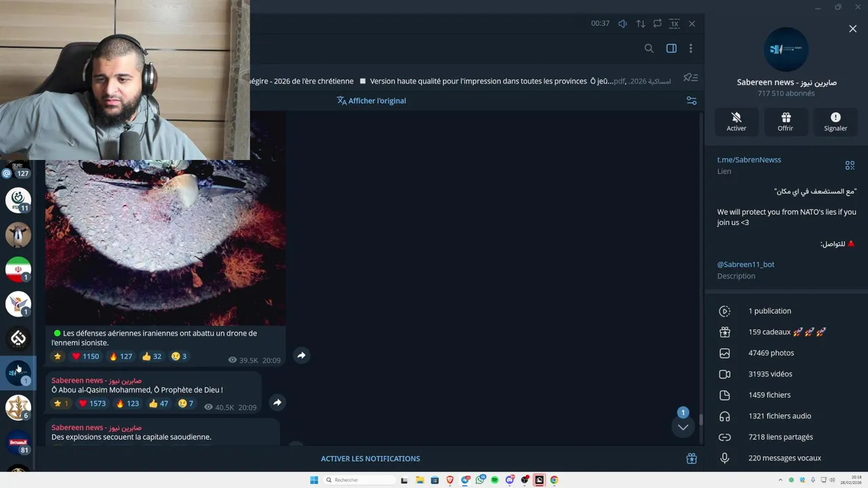Open Spotify from the taskbar
Image resolution: width=868 pixels, height=488 pixels.
pyautogui.click(x=494, y=480)
